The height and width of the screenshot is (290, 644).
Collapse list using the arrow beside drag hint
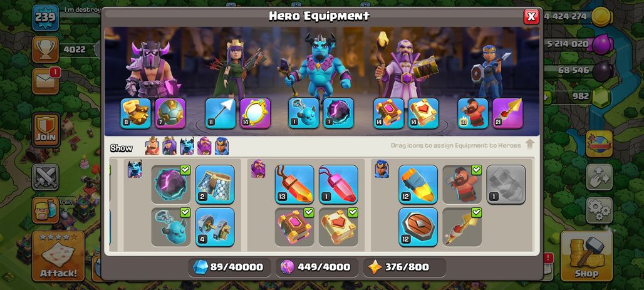529,145
